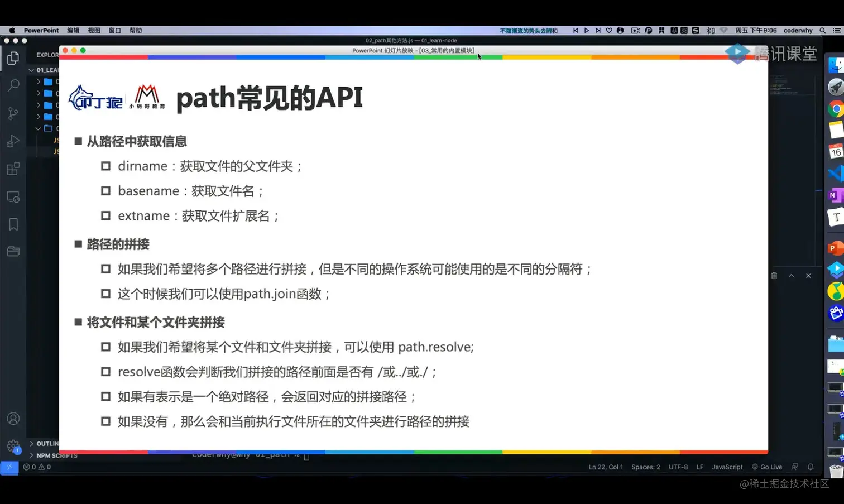Open Calendar showing 16 in the Dock
The height and width of the screenshot is (504, 844).
(836, 151)
